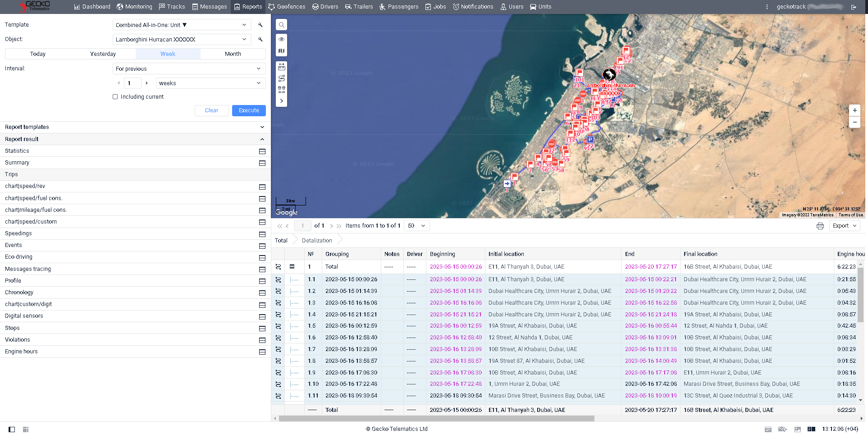Image resolution: width=868 pixels, height=434 pixels.
Task: Open the Messages section in the menu bar
Action: (x=209, y=6)
